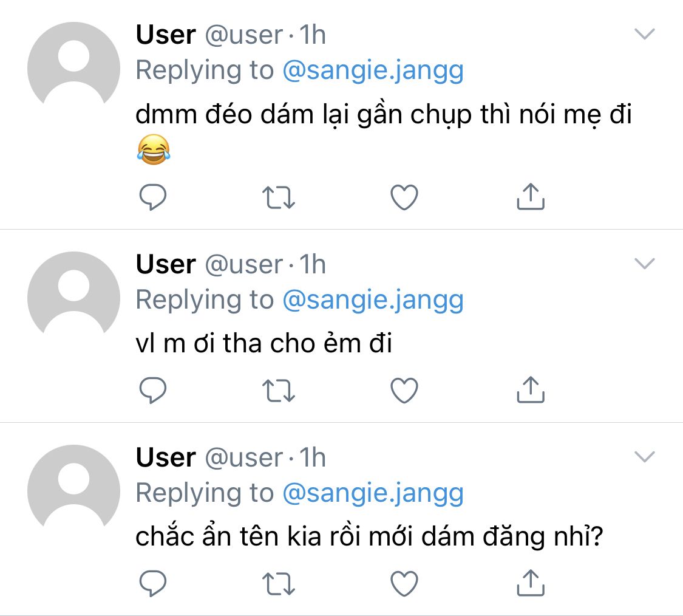The image size is (683, 616).
Task: Retweet the "chắc ẩn tên kia" tweet
Action: (x=279, y=584)
